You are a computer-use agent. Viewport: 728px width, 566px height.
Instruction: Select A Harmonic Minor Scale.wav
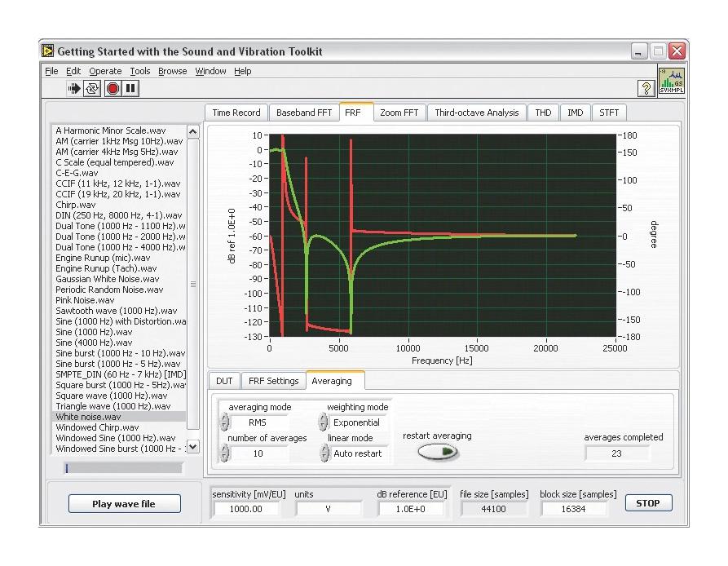coord(120,130)
